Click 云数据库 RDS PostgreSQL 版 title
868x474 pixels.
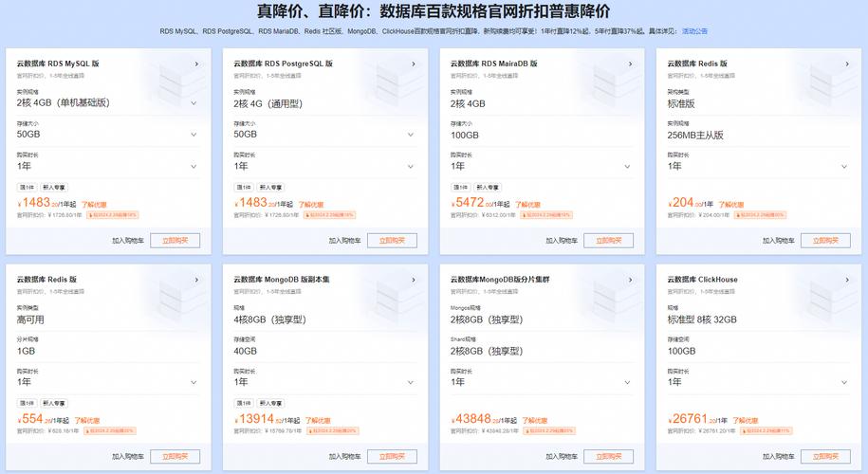[283, 64]
